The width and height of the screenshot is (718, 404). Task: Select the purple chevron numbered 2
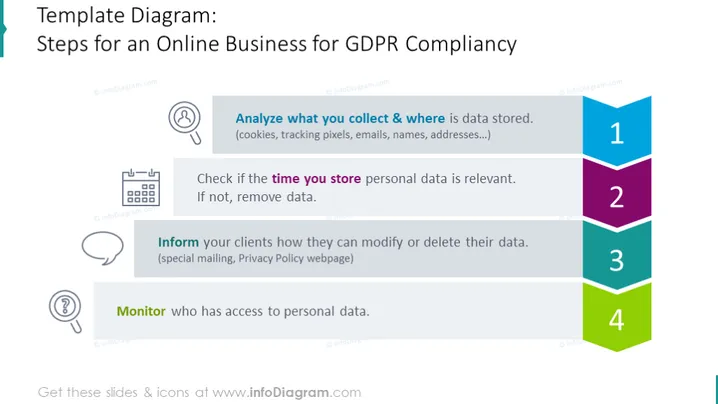coord(617,195)
